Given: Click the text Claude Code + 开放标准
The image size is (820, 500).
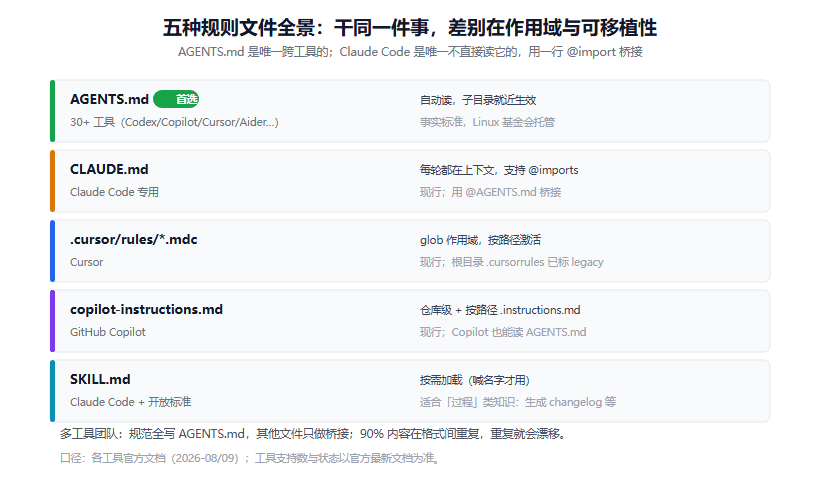Looking at the screenshot, I should (131, 402).
